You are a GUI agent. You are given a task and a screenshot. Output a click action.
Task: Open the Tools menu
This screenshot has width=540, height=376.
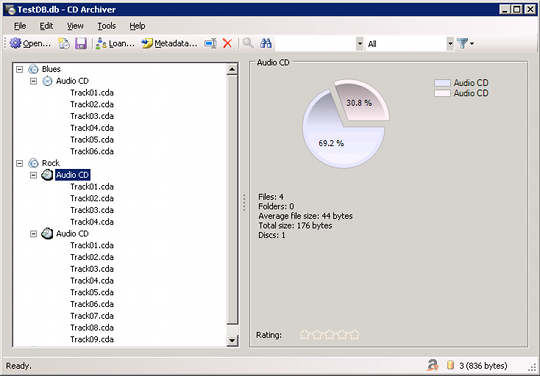(106, 26)
